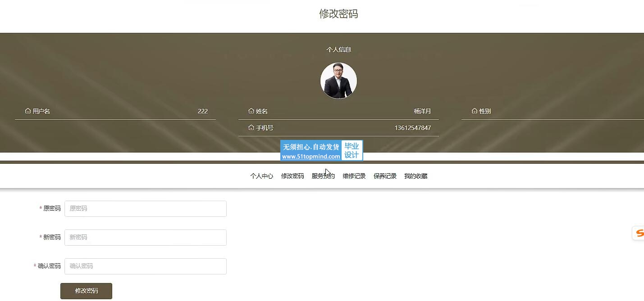Go to the 维修记录 tab
The height and width of the screenshot is (301, 644).
coord(354,176)
